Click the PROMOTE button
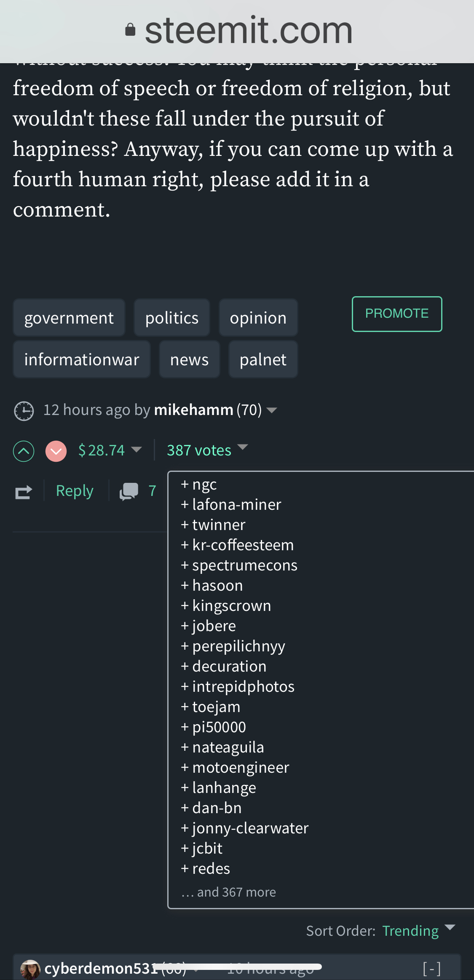Screen dimensions: 474x980 397,314
